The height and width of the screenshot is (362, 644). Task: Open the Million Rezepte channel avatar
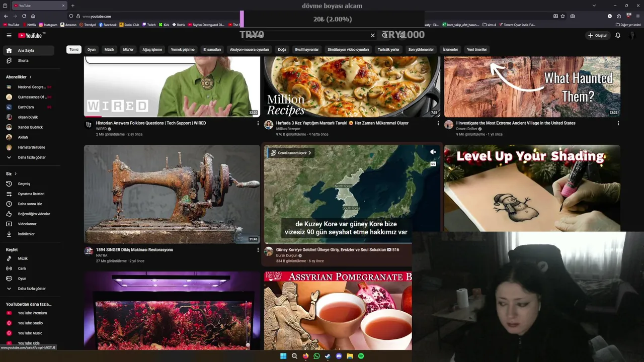[269, 125]
